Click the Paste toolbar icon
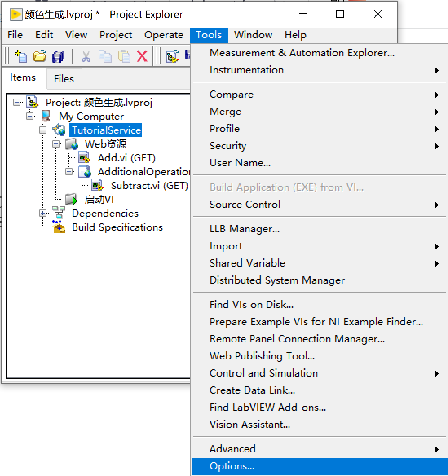The width and height of the screenshot is (448, 476). point(124,56)
